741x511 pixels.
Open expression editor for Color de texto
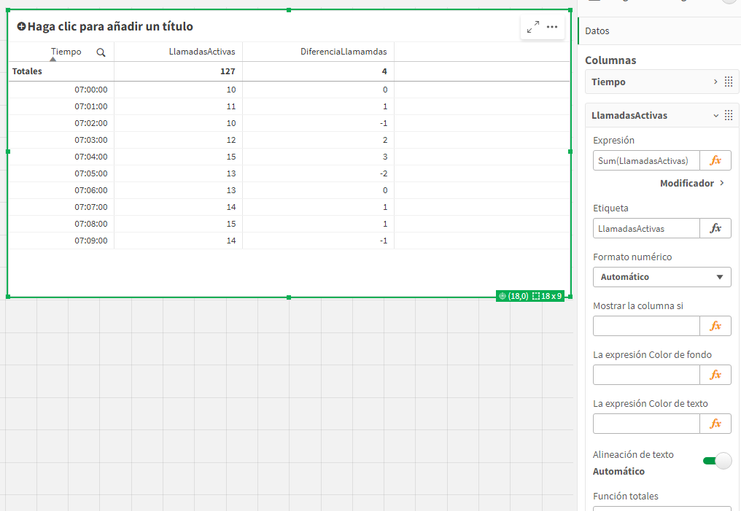pyautogui.click(x=715, y=424)
